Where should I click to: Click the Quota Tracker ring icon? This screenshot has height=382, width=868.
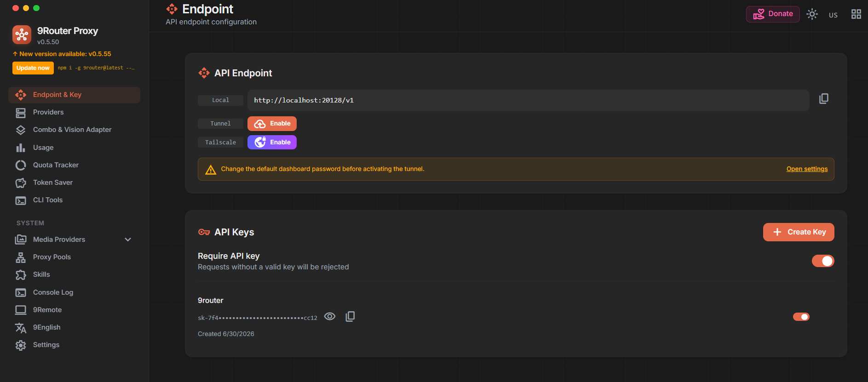[21, 165]
